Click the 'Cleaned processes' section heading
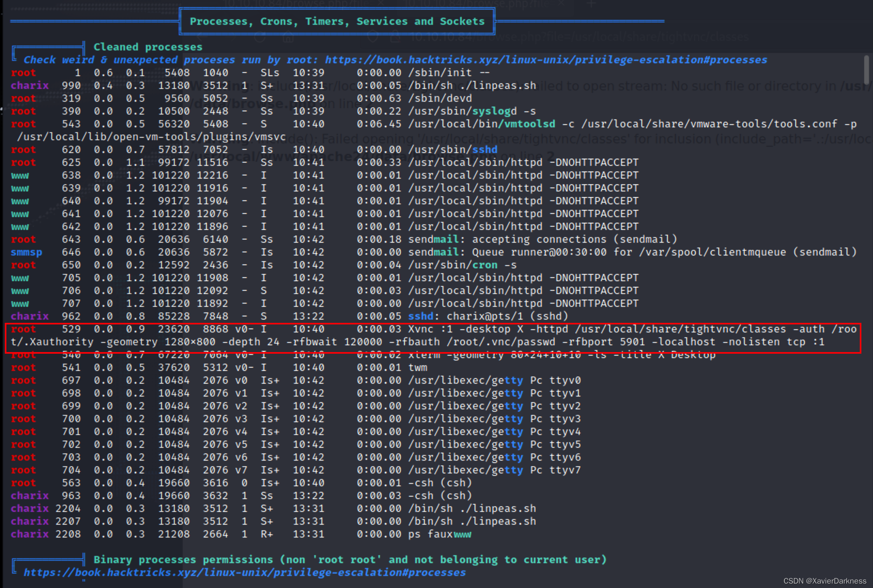 pyautogui.click(x=148, y=47)
